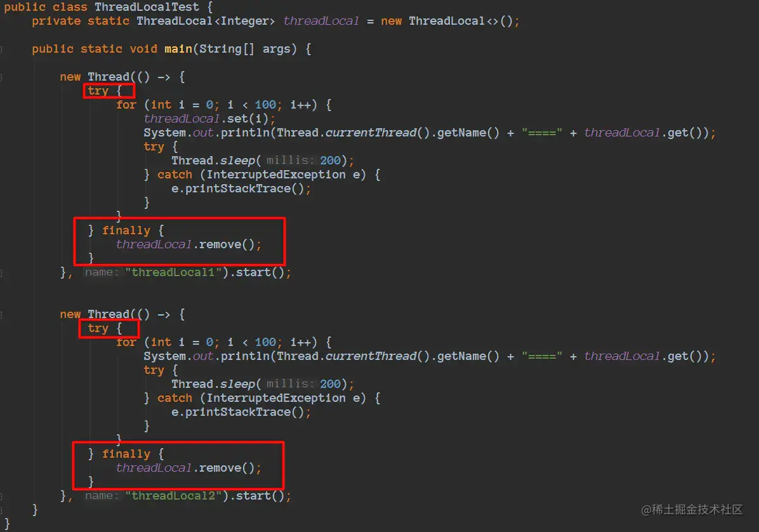Collapse the fold marker beside the first new Thread line
This screenshot has width=759, height=532.
point(1,77)
